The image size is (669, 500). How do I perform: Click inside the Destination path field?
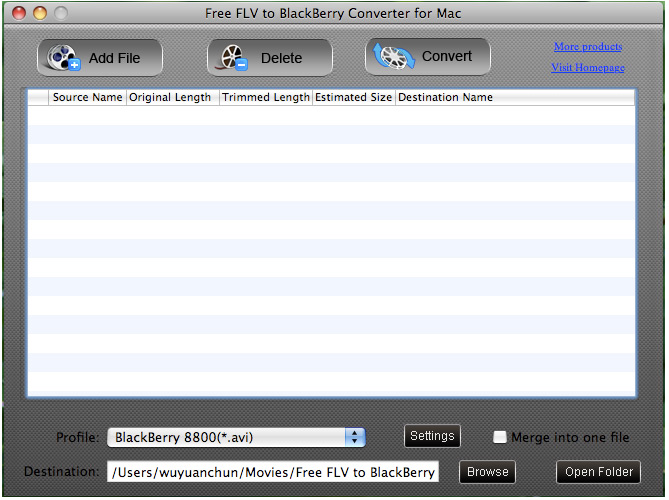272,472
